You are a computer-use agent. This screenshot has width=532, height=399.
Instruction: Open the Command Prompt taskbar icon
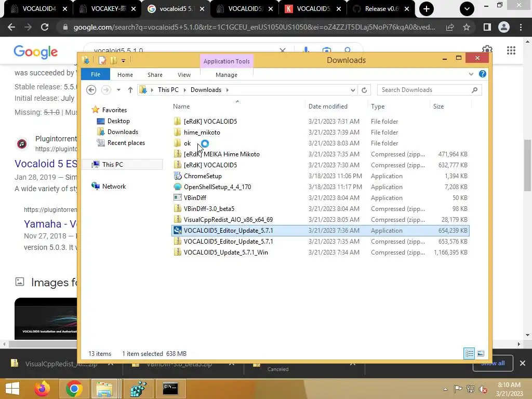click(x=170, y=389)
